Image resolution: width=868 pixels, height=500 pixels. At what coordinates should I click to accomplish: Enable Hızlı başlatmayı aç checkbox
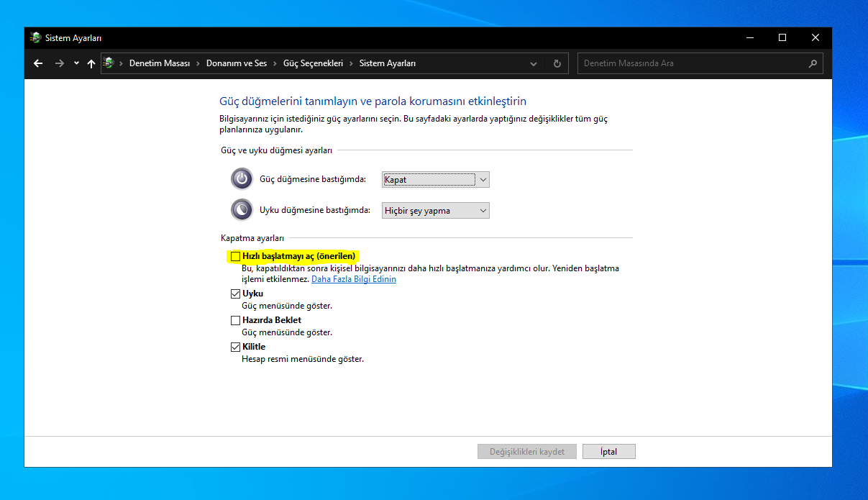pyautogui.click(x=236, y=256)
